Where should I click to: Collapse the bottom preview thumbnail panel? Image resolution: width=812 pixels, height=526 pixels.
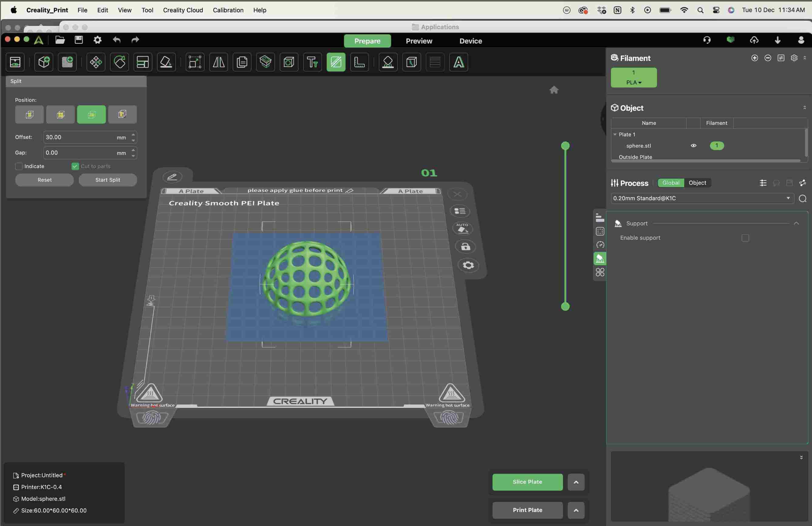click(801, 457)
